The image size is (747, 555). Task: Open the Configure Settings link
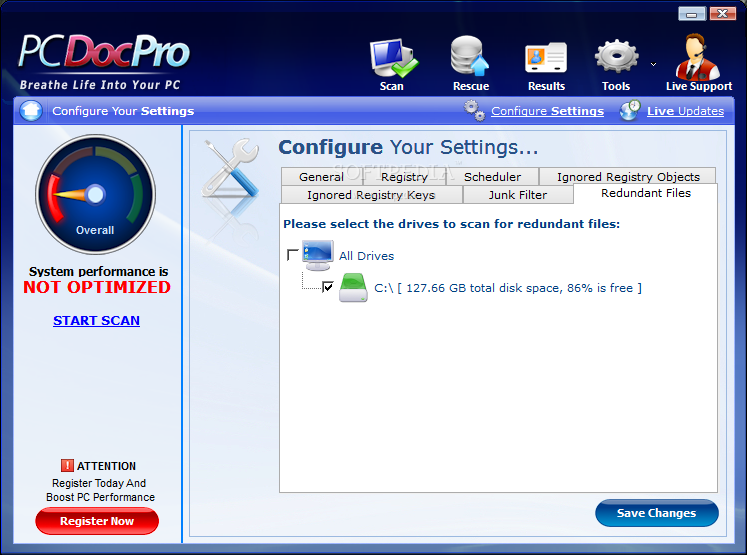(547, 111)
